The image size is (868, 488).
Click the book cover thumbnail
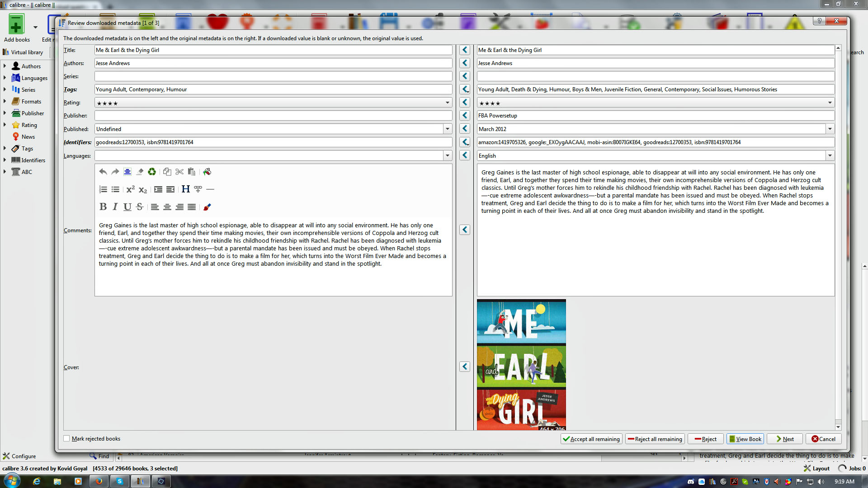pyautogui.click(x=521, y=365)
